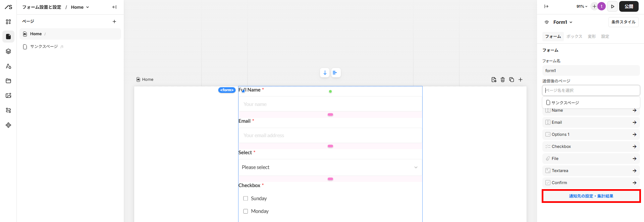Screen dimensions: 644x222
Task: Click the Confirm check icon in panel
Action: (x=548, y=183)
